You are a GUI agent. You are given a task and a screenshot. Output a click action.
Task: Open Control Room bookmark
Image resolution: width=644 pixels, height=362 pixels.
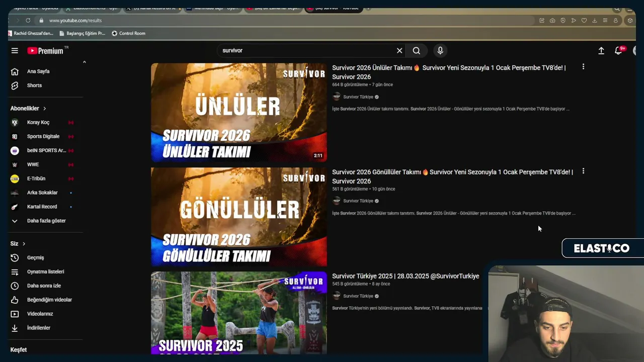click(128, 34)
